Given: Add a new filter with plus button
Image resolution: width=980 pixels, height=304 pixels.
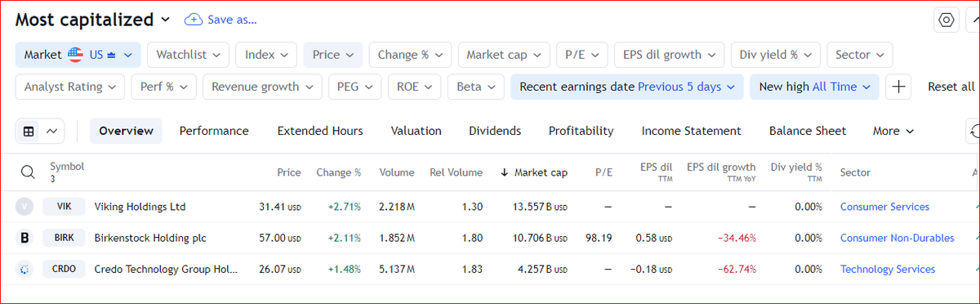Looking at the screenshot, I should point(899,87).
